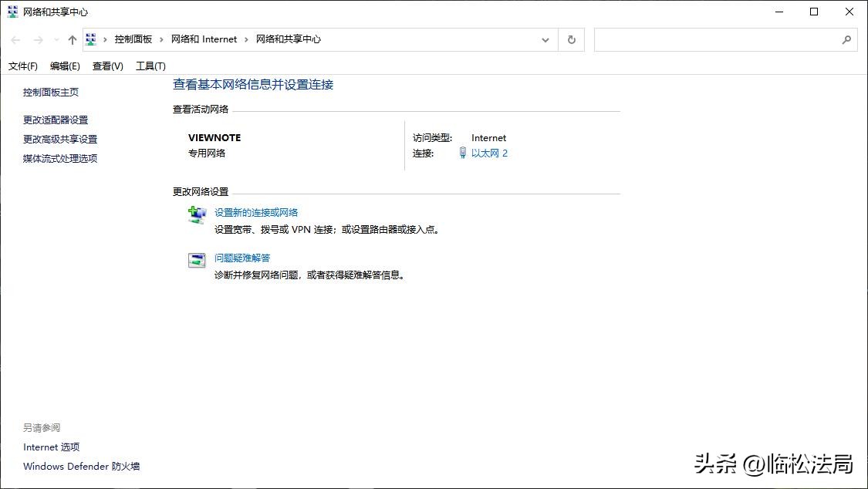Open 更改适配器设置 in the sidebar
The width and height of the screenshot is (868, 489).
(x=55, y=120)
